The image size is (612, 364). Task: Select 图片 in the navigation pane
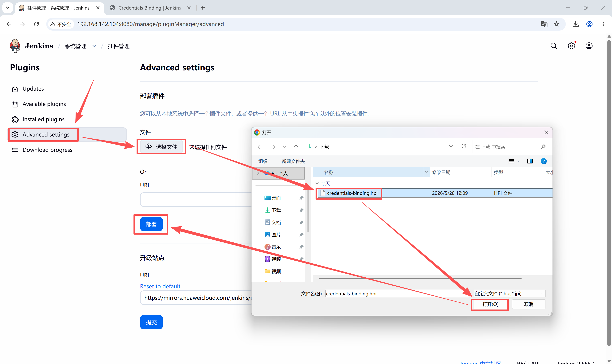[x=276, y=235]
